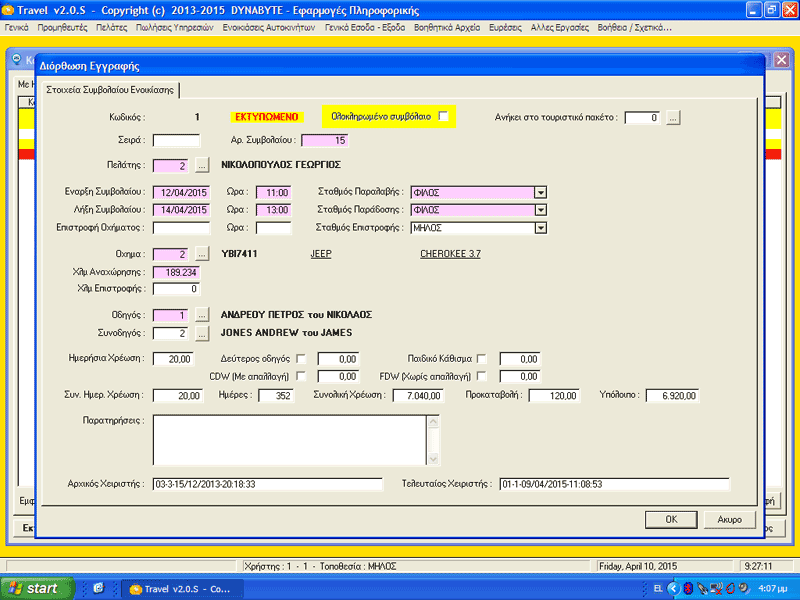Click Ημερήσια Χρέωση field
The width and height of the screenshot is (800, 600).
173,359
